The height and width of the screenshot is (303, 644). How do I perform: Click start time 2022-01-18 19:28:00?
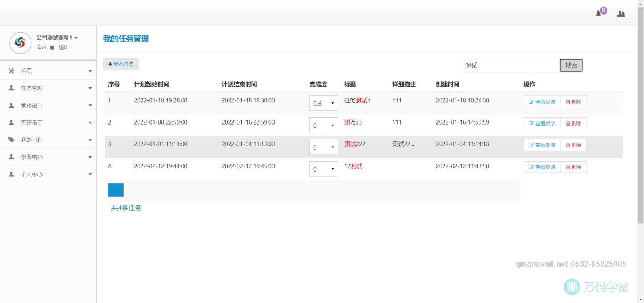click(161, 100)
